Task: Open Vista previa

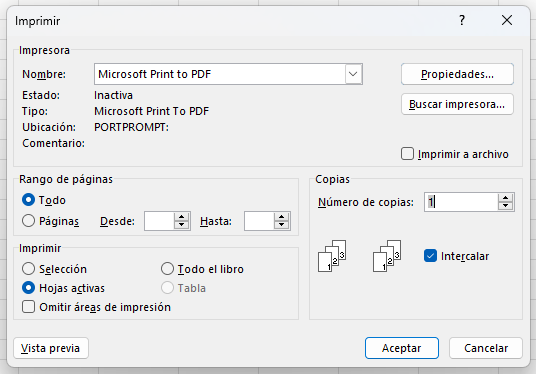Action: coord(51,348)
